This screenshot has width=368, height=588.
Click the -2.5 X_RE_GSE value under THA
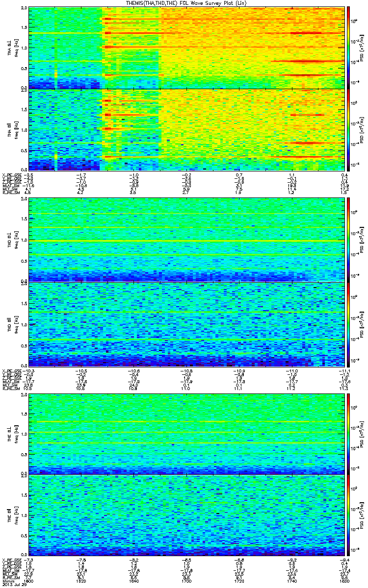29,174
